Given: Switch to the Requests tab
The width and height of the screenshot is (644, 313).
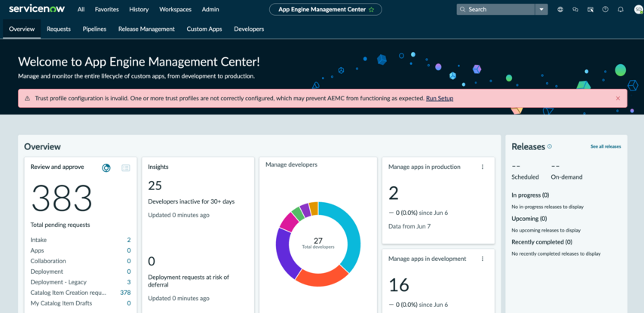Looking at the screenshot, I should point(59,29).
